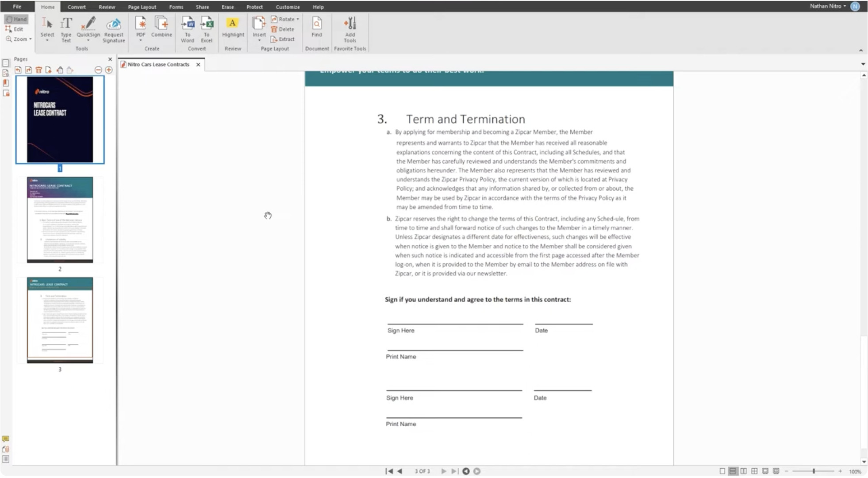Activate the Type Text tool
Viewport: 868px width, 478px height.
point(66,29)
